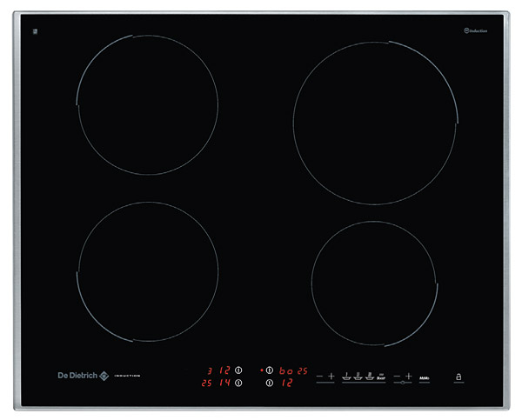Viewport: 522px width, 420px height.
Task: Increase power with left plus key
Action: pos(331,376)
